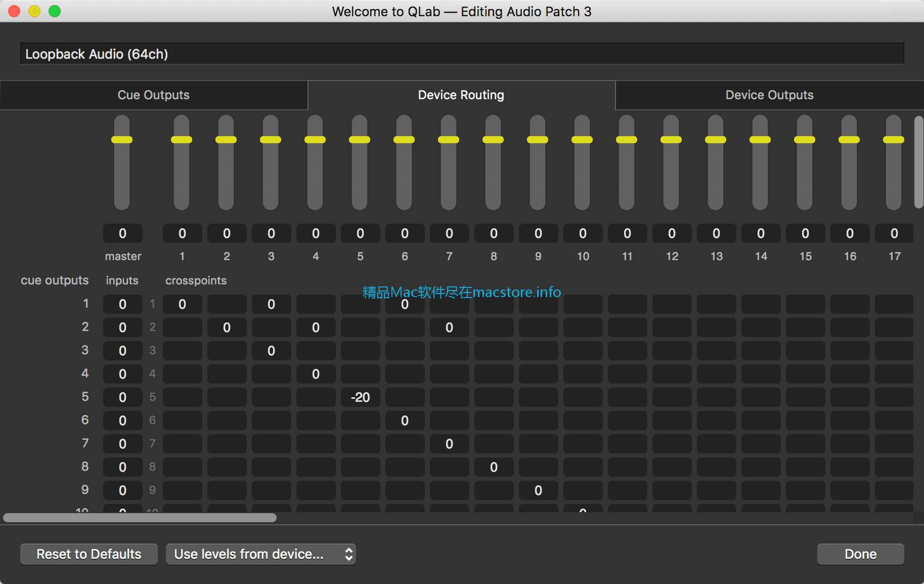924x584 pixels.
Task: Select the output 8 level value field
Action: (x=494, y=233)
